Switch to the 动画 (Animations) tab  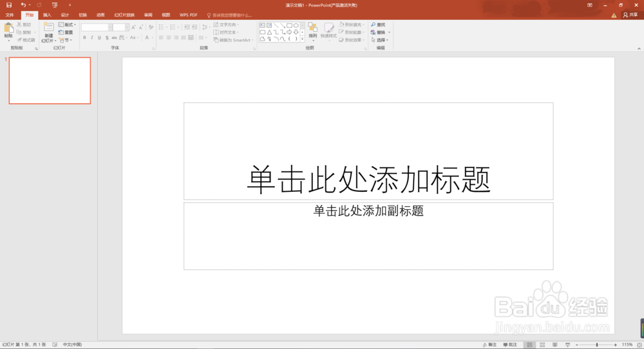pyautogui.click(x=100, y=15)
